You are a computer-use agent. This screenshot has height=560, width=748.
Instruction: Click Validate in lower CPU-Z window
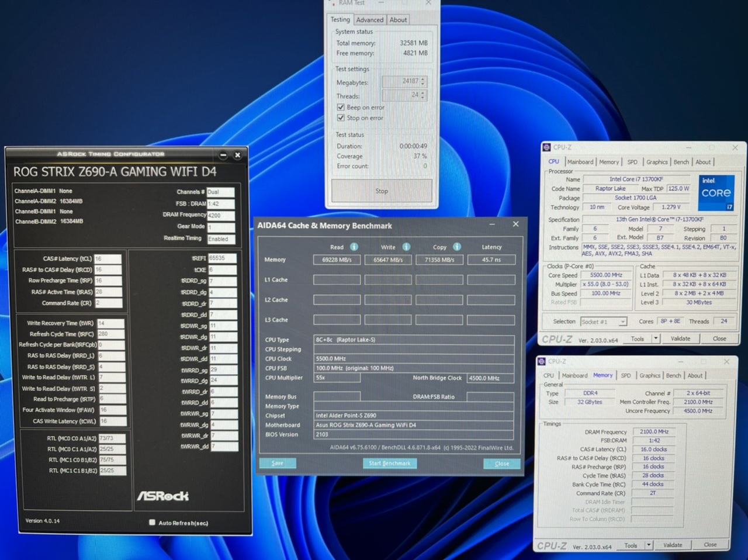point(673,545)
